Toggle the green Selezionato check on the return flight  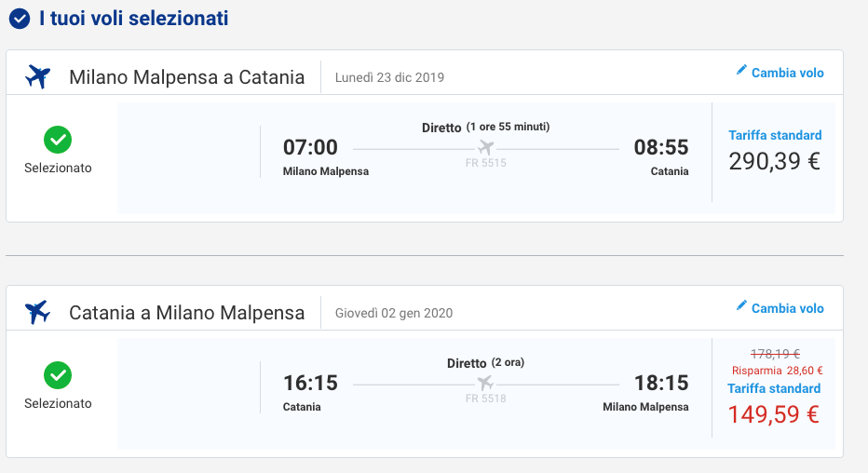point(58,375)
